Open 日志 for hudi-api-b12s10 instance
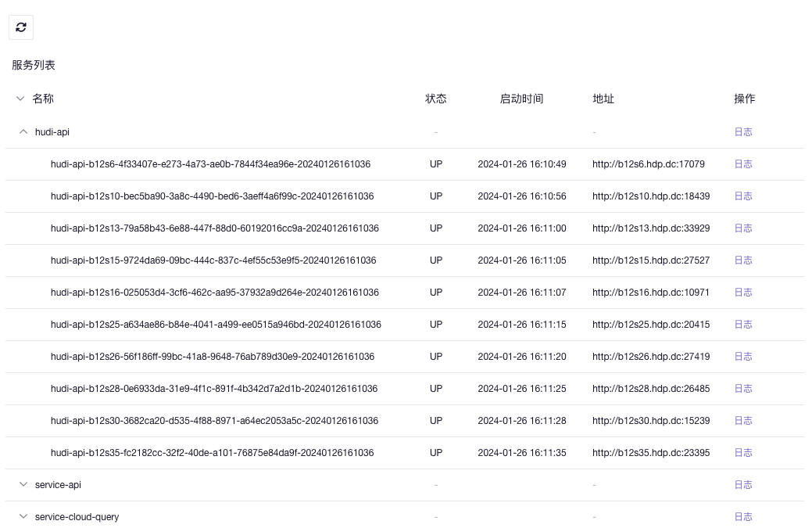The height and width of the screenshot is (528, 812). pos(742,196)
